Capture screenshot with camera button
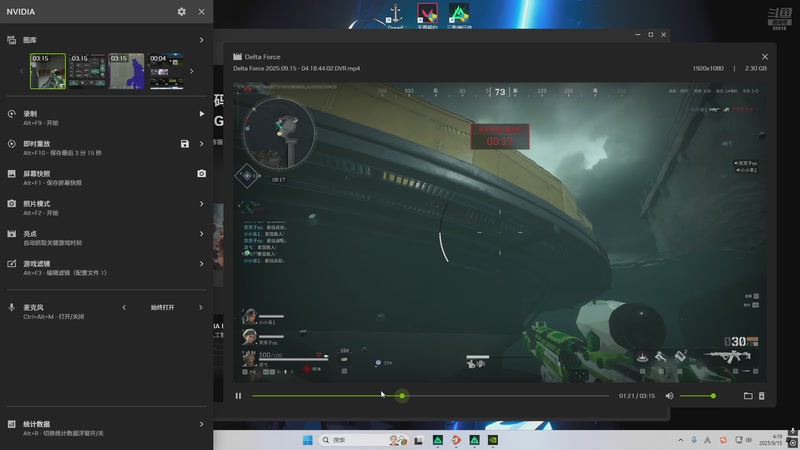Screen dimensions: 800x450 [202, 173]
